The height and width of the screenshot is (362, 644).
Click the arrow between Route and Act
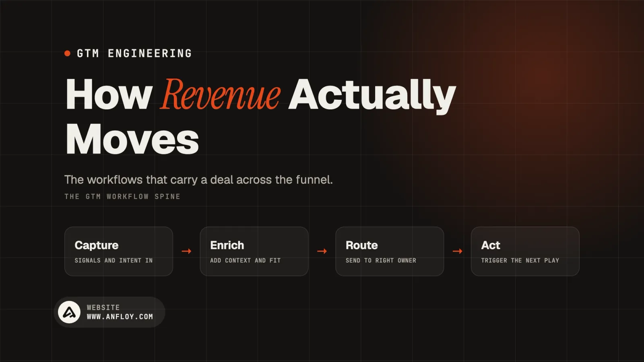pos(458,251)
